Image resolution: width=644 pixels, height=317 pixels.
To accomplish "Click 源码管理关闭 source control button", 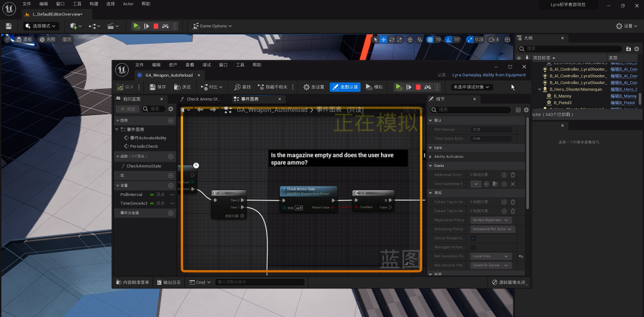I will pyautogui.click(x=509, y=282).
